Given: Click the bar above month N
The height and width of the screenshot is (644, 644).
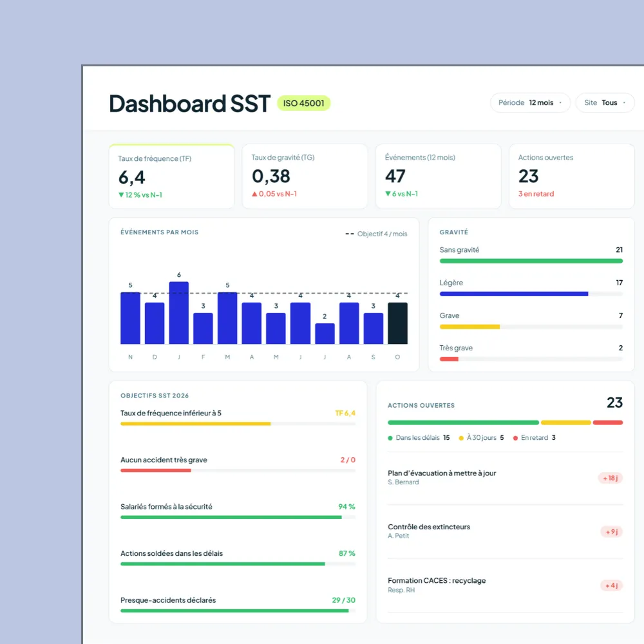Looking at the screenshot, I should [x=130, y=318].
